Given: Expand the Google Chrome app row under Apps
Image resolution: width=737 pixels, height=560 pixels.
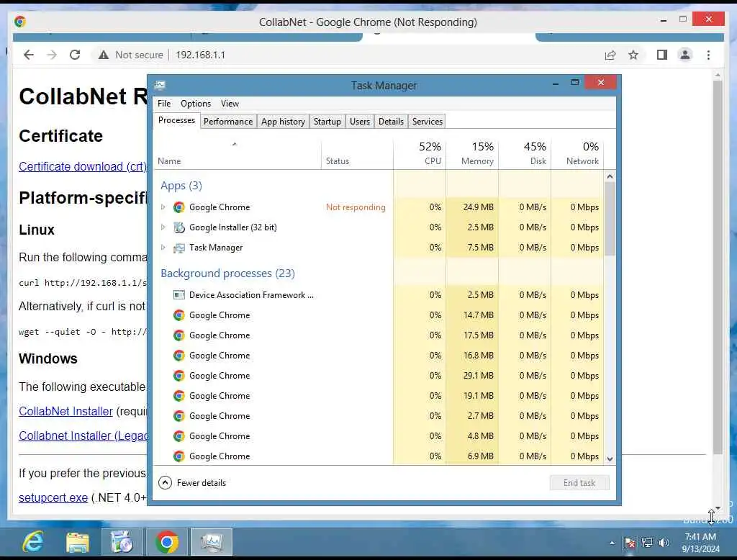Looking at the screenshot, I should point(163,207).
